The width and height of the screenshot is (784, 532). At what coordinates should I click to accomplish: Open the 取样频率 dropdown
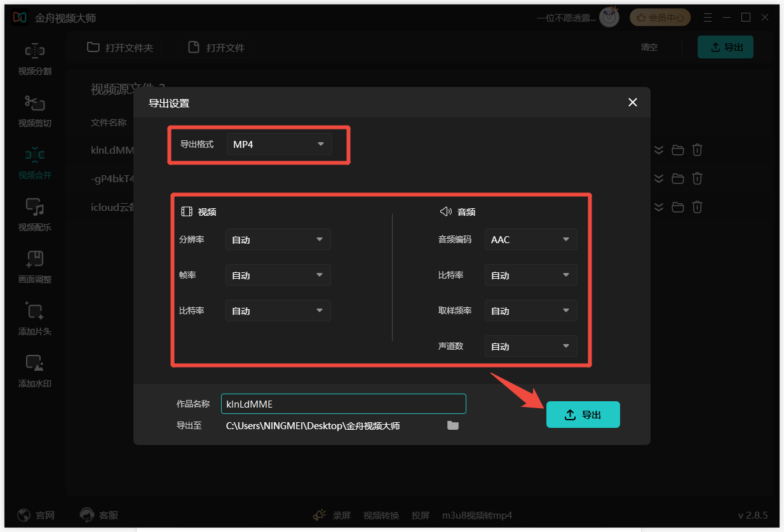[531, 311]
